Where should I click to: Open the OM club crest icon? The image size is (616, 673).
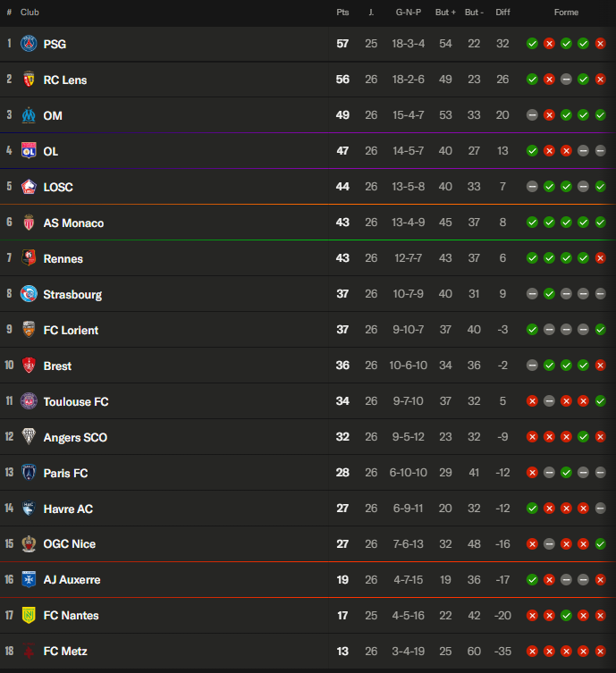29,115
